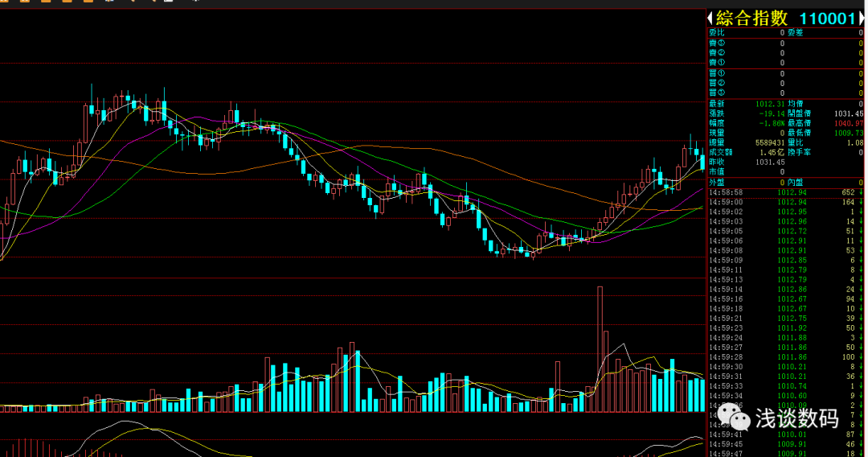
Task: Click the 14:59:00 tick row time
Action: point(726,202)
